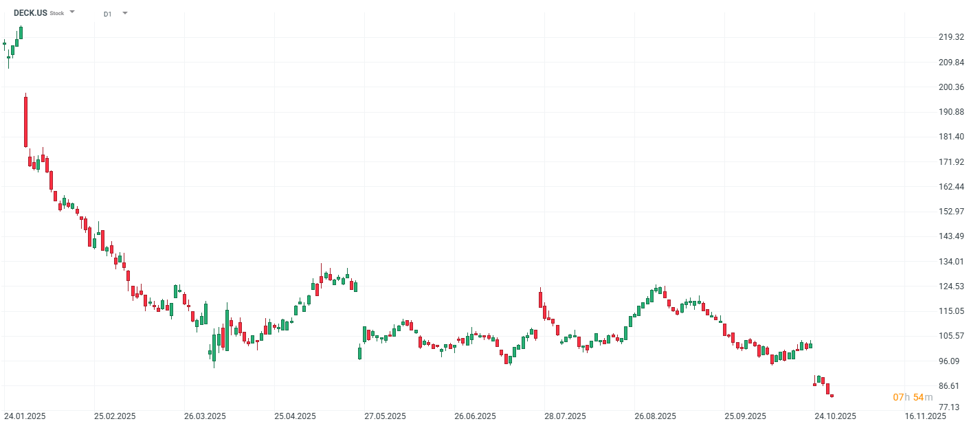Select the last red candle at chart's right end

[832, 396]
